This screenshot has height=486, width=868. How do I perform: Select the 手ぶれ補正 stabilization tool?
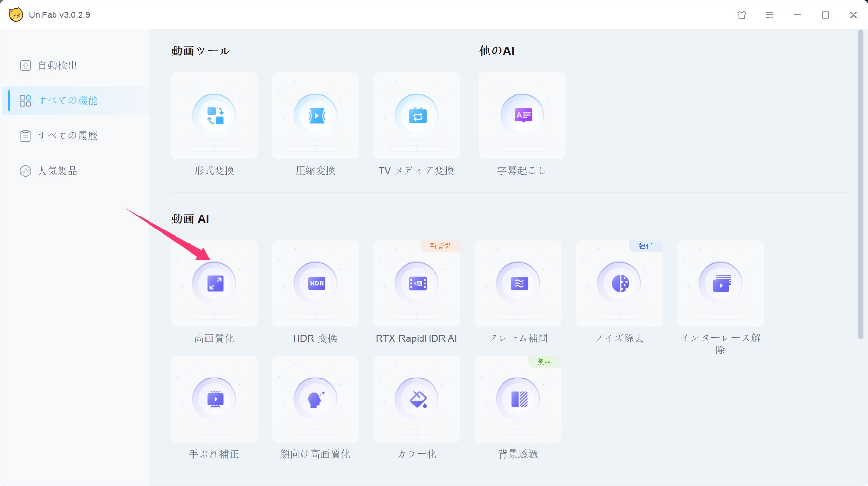(214, 399)
